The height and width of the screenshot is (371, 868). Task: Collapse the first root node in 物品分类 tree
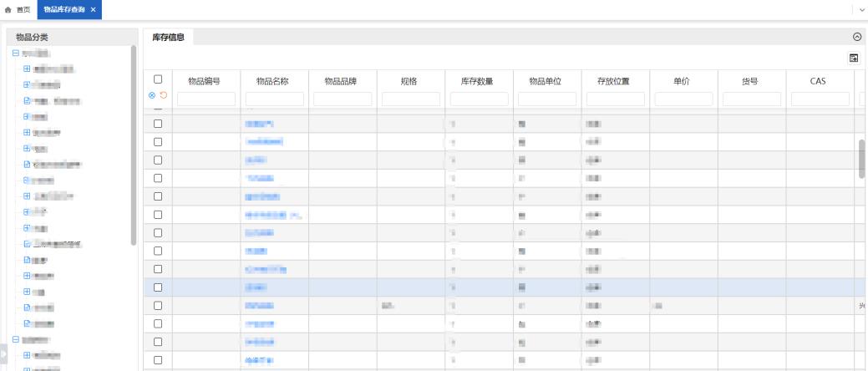point(15,53)
